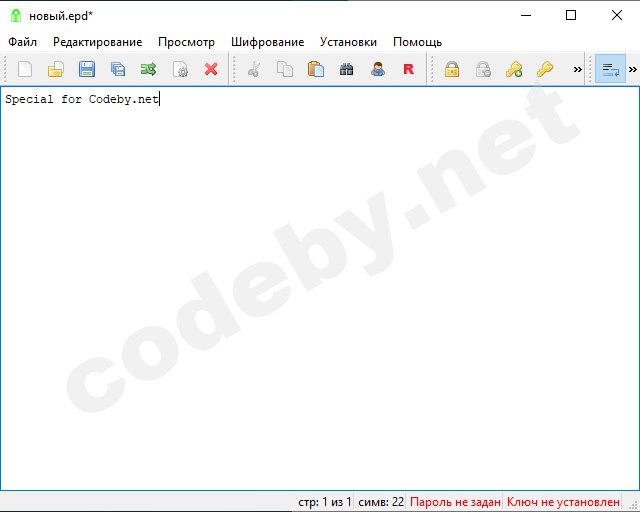Expand the rightmost toolbar overflow chevron
Screen dimensions: 640x512
click(633, 69)
